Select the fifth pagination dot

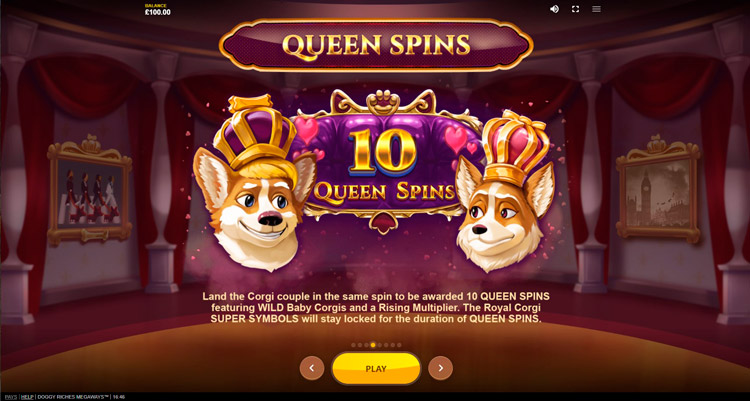380,345
